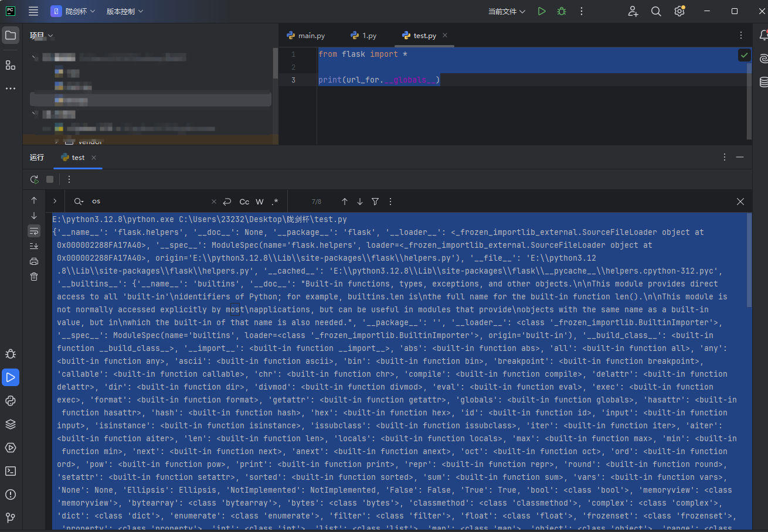The image size is (768, 532).
Task: Click the Clear All trash icon
Action: pyautogui.click(x=34, y=277)
